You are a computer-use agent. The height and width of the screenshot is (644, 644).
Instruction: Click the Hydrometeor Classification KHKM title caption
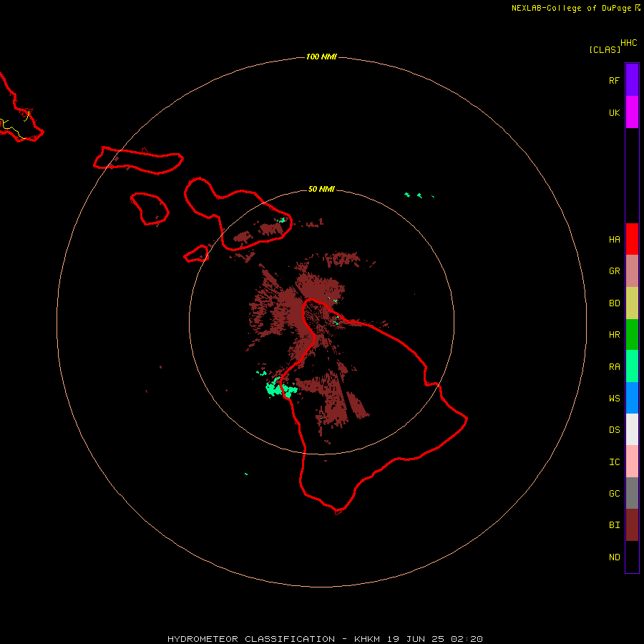326,639
